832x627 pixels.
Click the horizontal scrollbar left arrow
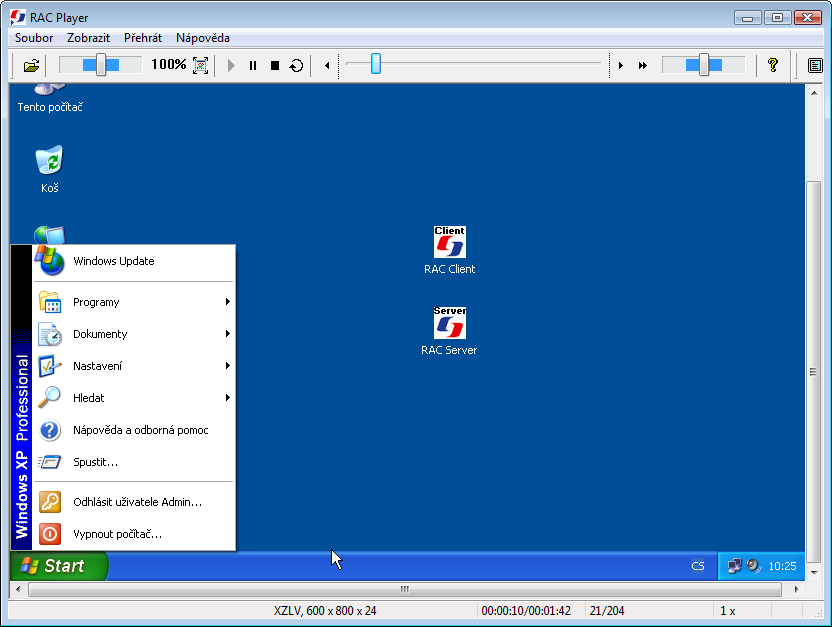point(18,589)
